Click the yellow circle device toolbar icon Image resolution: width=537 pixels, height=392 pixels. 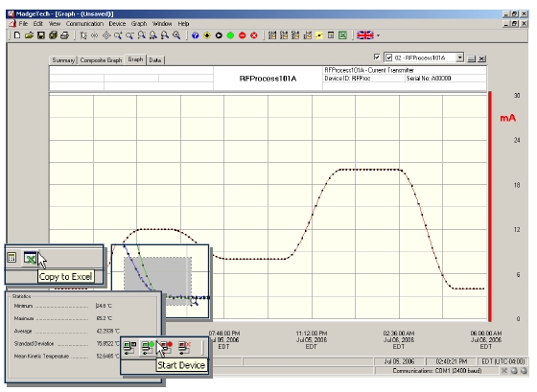coord(207,35)
